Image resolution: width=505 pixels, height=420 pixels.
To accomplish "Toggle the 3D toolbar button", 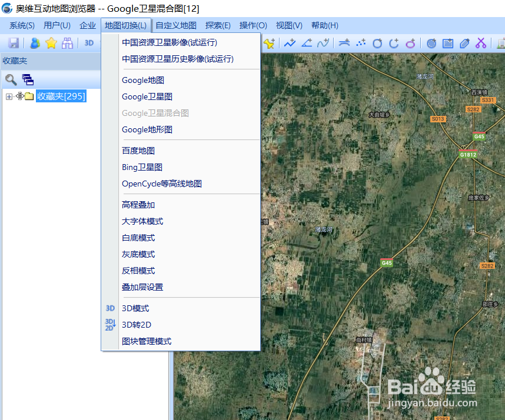I will coord(89,43).
